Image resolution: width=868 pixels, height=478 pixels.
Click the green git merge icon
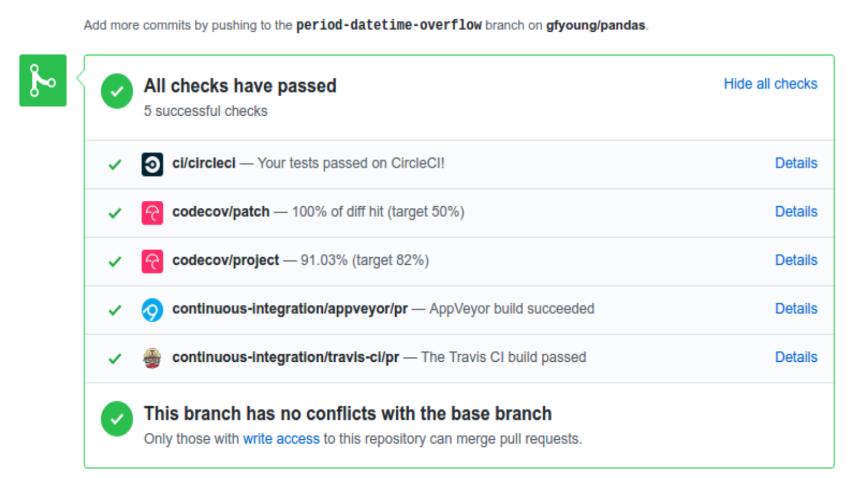coord(43,81)
